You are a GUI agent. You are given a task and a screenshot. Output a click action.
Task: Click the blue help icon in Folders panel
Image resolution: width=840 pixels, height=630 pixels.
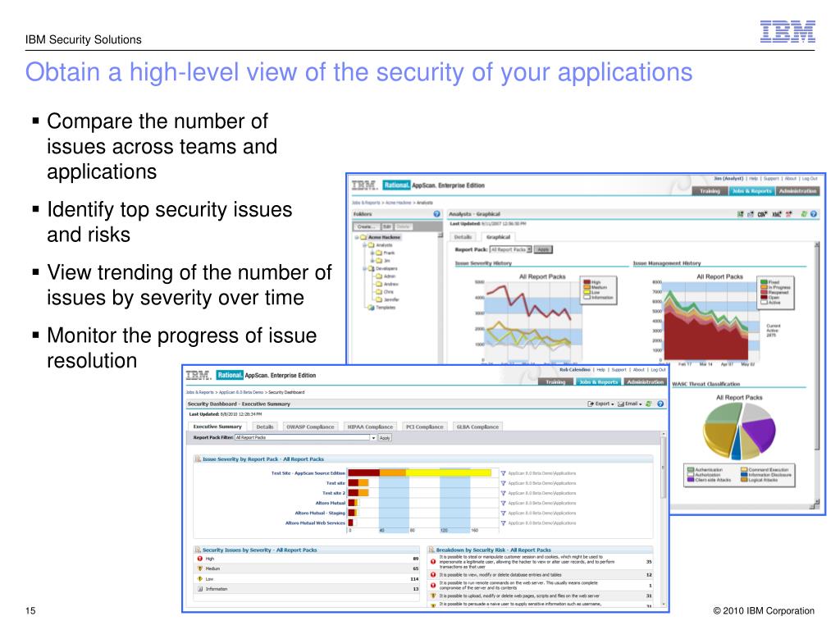click(436, 214)
